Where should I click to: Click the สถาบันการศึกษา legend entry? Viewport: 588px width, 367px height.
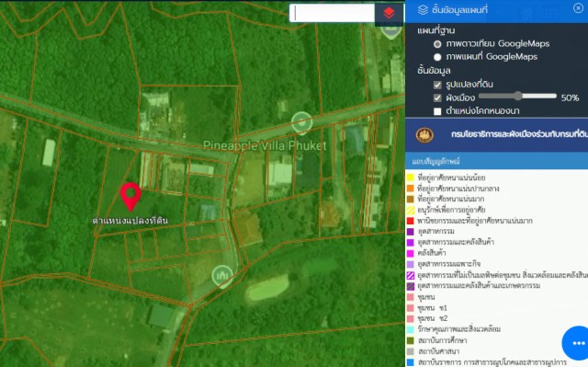click(443, 340)
